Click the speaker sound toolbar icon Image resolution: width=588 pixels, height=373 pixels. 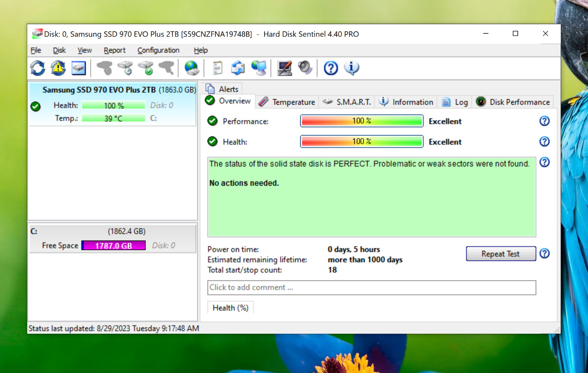[305, 68]
